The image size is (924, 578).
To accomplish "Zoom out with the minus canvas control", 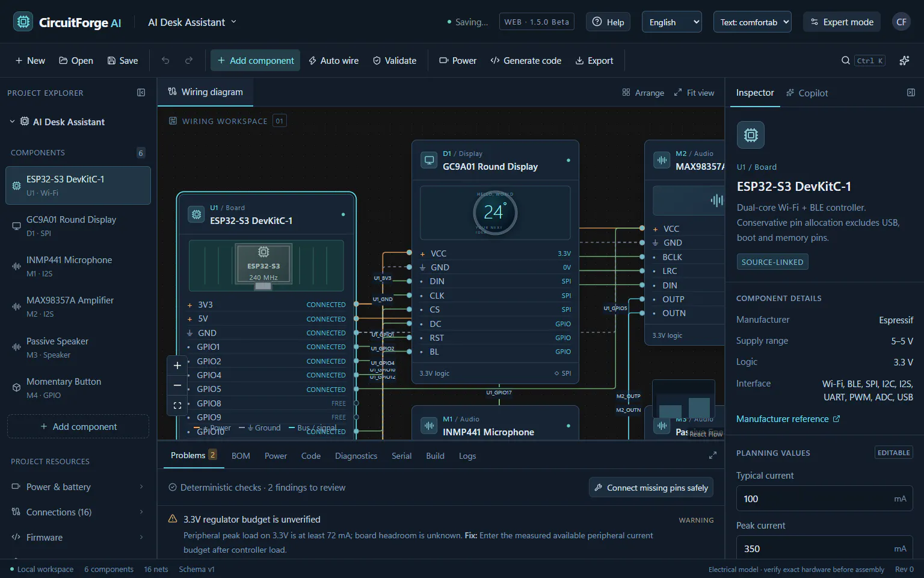I will click(x=177, y=385).
